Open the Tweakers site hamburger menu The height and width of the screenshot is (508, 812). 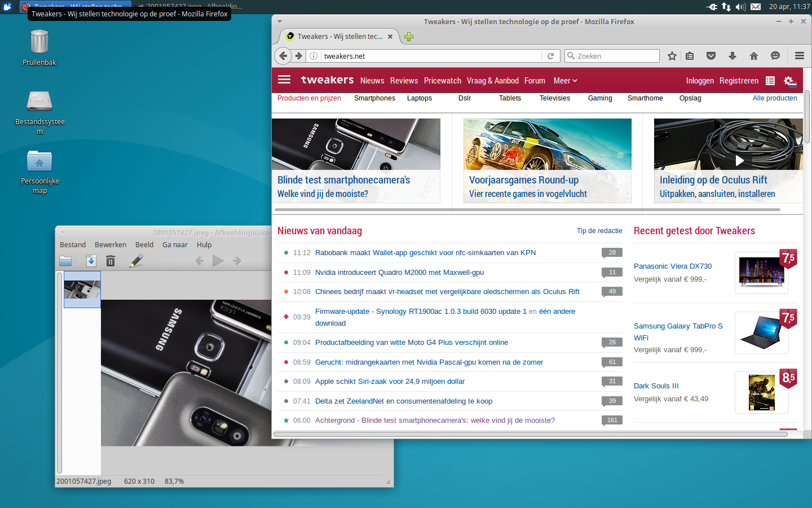coord(284,80)
